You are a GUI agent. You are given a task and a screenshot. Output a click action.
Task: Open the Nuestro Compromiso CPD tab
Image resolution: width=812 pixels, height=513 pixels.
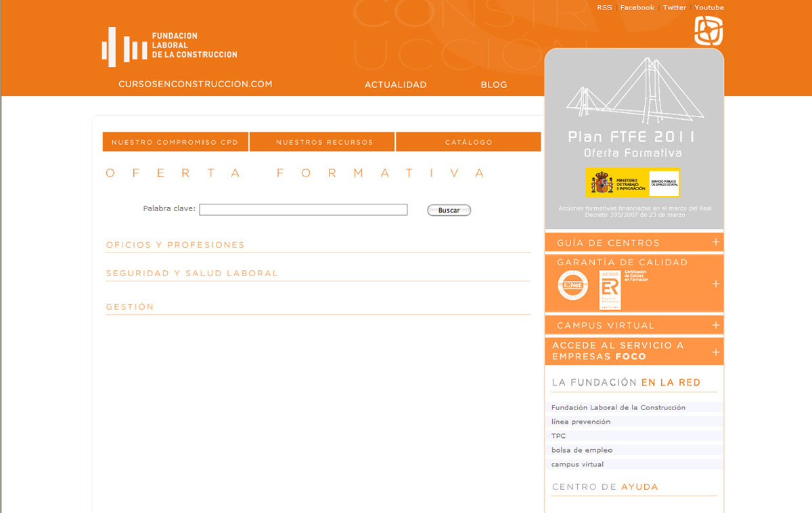pyautogui.click(x=175, y=142)
